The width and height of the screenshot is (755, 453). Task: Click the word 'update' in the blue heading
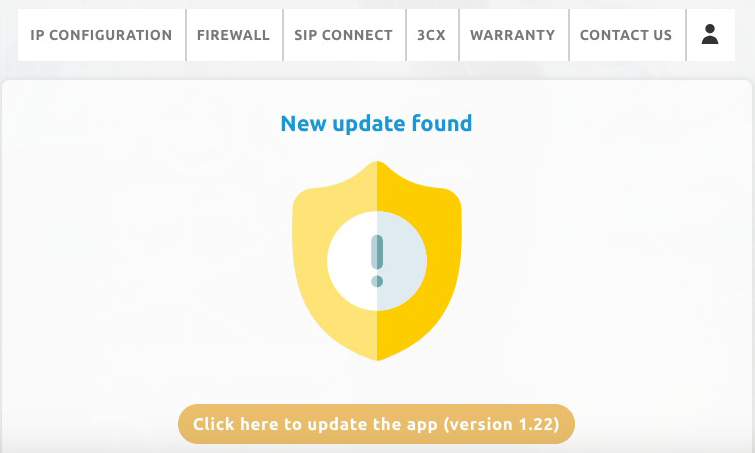pyautogui.click(x=369, y=125)
